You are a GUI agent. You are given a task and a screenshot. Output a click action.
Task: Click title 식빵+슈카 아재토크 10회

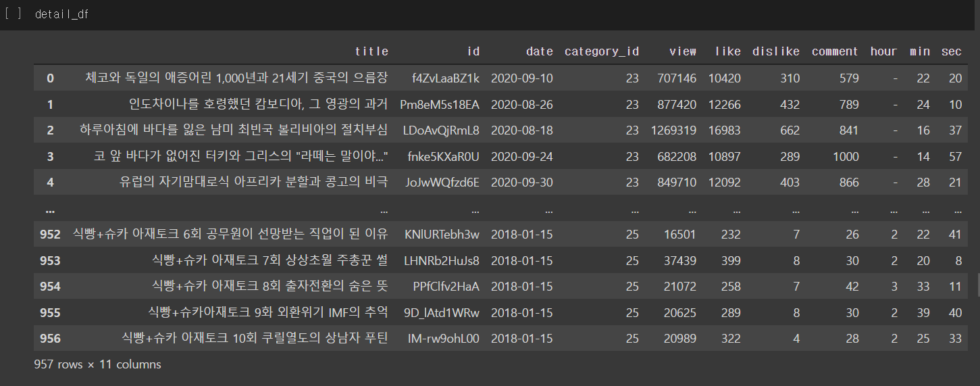click(x=255, y=339)
